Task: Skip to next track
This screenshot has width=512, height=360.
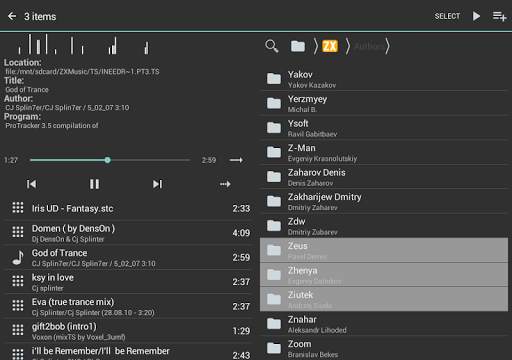Action: (157, 184)
